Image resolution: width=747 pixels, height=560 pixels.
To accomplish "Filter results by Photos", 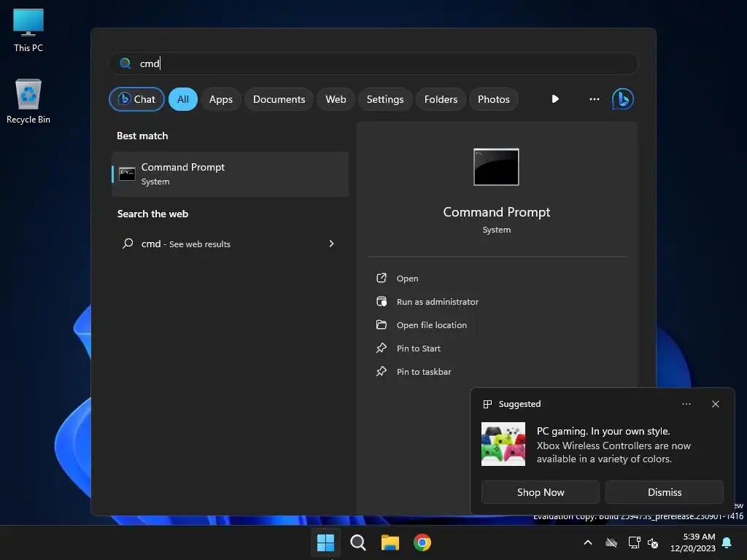I will (x=494, y=99).
